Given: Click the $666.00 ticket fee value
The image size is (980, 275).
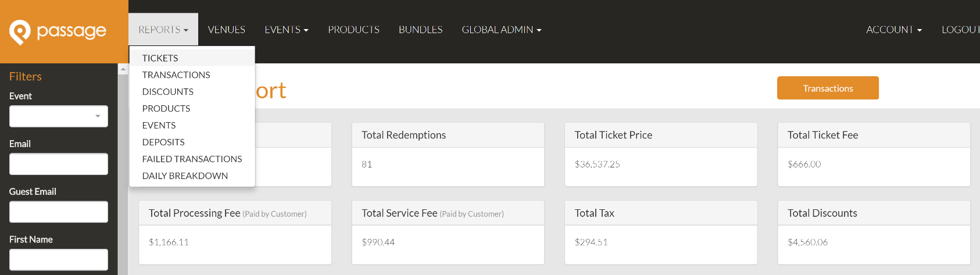Looking at the screenshot, I should tap(804, 165).
